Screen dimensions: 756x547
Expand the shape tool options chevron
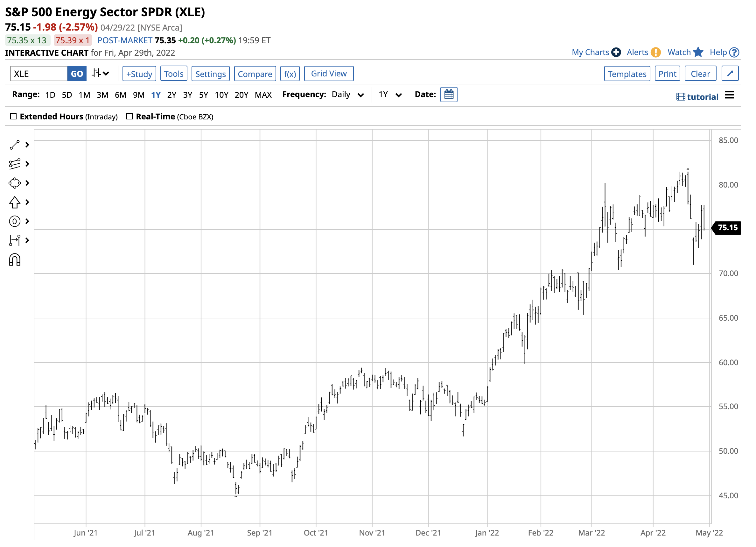(27, 184)
